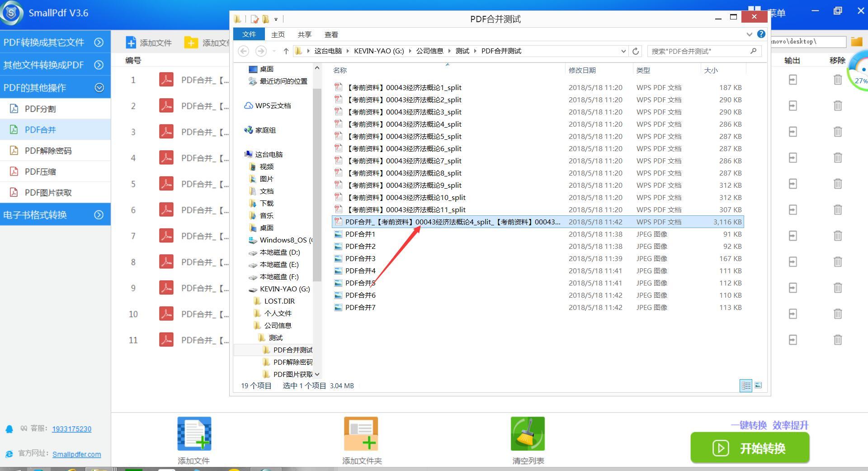Click the PDF合并7 image file icon
Viewport: 868px width, 471px height.
(338, 308)
